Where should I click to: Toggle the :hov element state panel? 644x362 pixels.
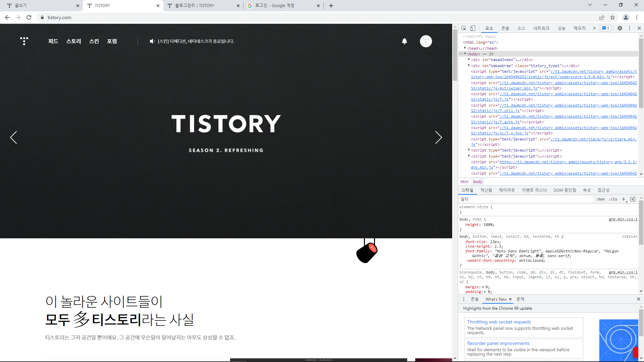tap(600, 199)
